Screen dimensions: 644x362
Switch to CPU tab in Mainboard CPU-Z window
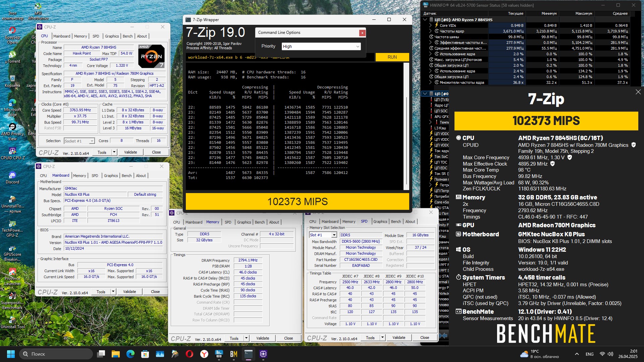tap(44, 176)
